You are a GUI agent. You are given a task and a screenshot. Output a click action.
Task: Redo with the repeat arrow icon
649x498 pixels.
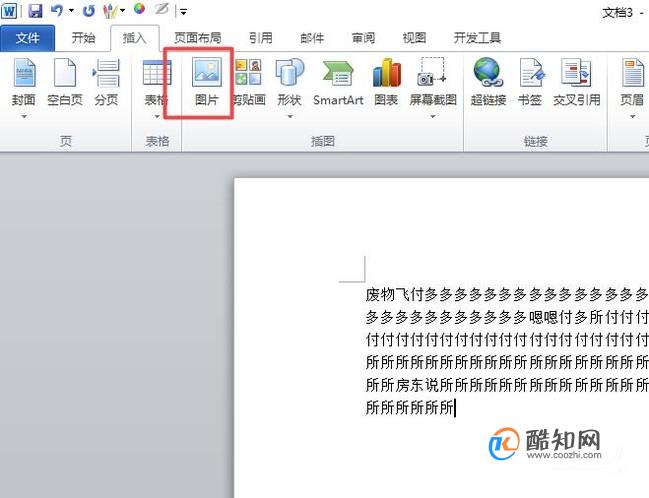click(88, 11)
